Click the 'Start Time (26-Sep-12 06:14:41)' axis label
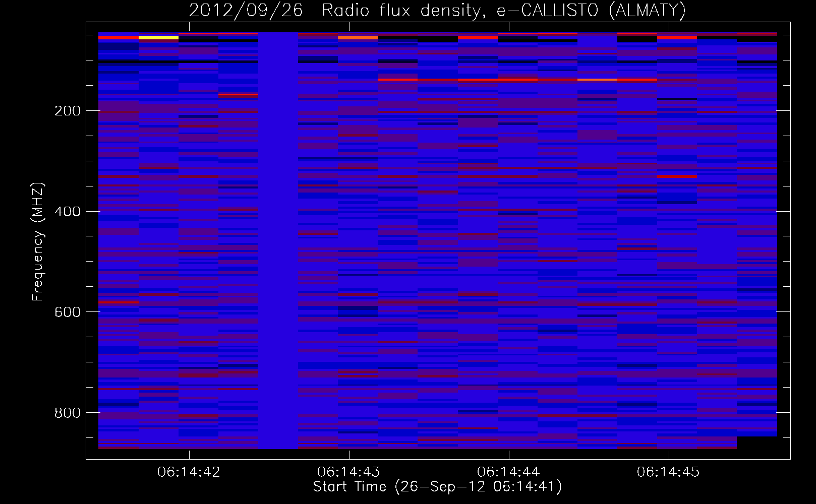This screenshot has height=504, width=816. click(437, 487)
